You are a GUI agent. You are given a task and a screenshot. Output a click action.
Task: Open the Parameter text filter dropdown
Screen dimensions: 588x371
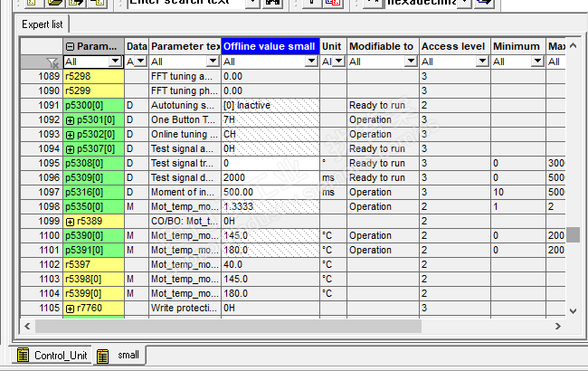point(213,62)
